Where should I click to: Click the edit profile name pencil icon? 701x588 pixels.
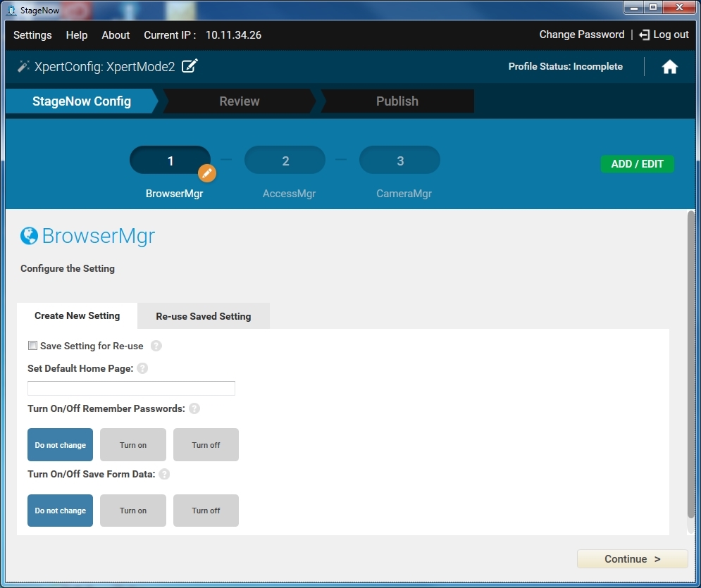coord(190,66)
